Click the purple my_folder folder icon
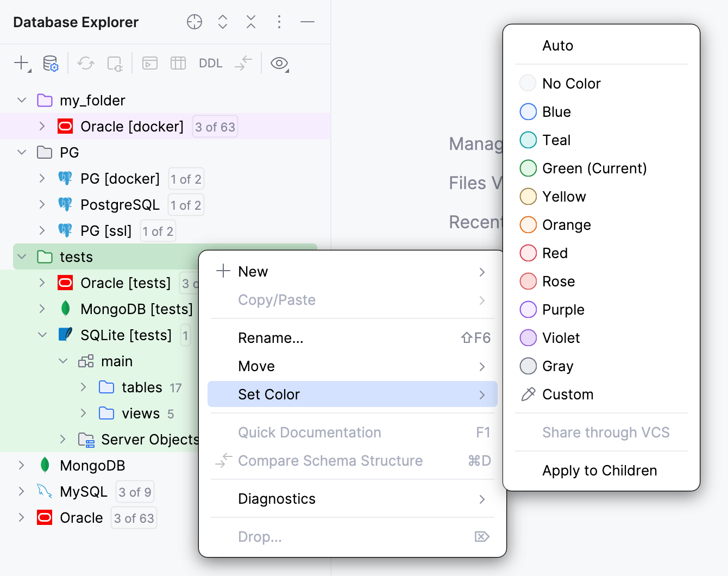This screenshot has width=728, height=576. point(45,101)
